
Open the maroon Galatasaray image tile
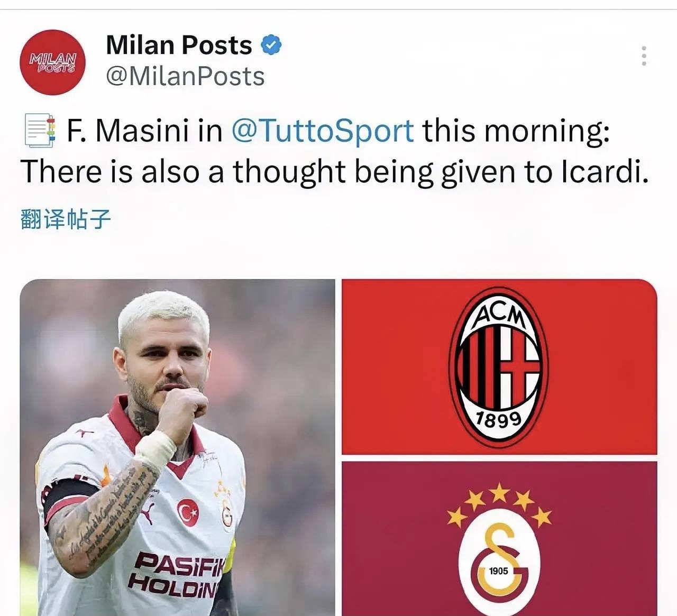pyautogui.click(x=499, y=539)
